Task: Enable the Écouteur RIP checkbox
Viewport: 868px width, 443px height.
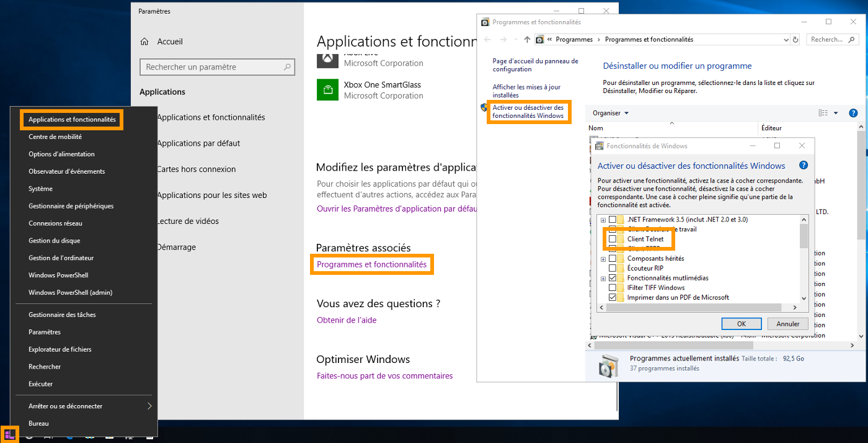Action: click(x=613, y=268)
